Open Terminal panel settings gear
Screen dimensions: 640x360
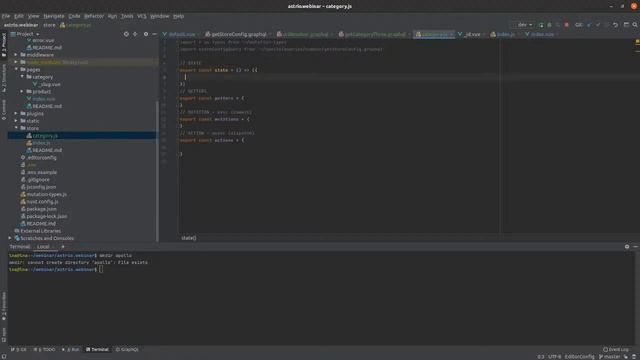pyautogui.click(x=627, y=247)
